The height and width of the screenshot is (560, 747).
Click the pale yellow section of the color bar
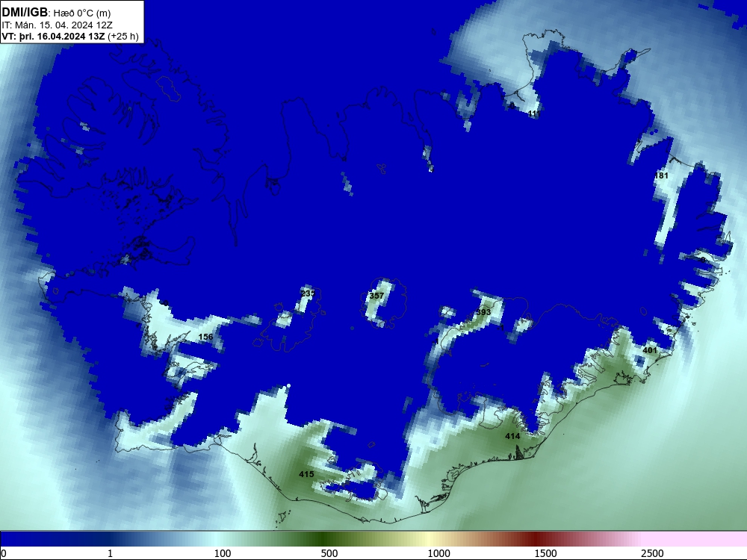[x=429, y=539]
